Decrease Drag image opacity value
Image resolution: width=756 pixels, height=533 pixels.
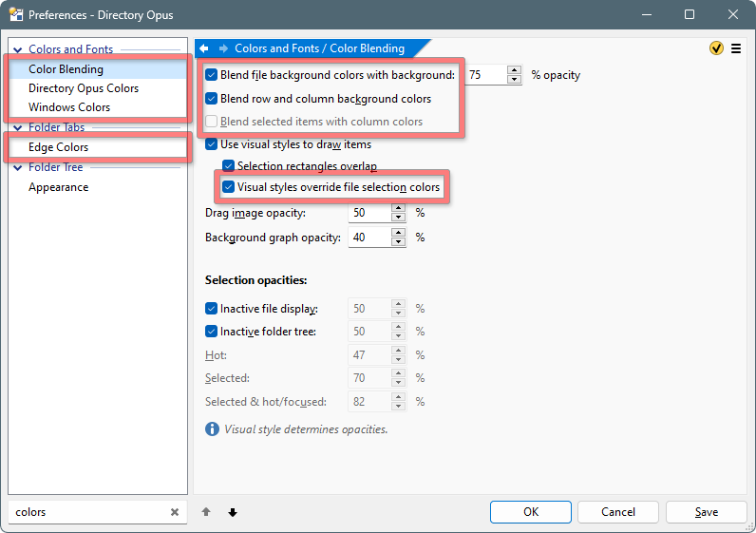tap(398, 218)
